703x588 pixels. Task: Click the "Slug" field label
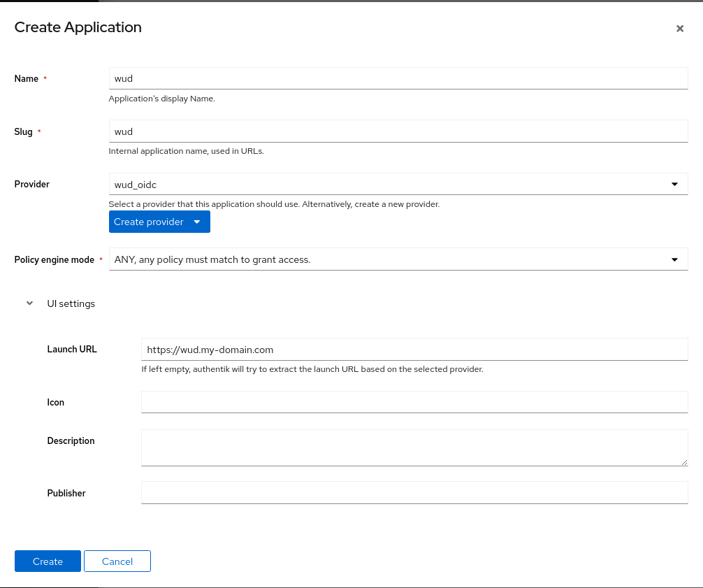pyautogui.click(x=23, y=132)
